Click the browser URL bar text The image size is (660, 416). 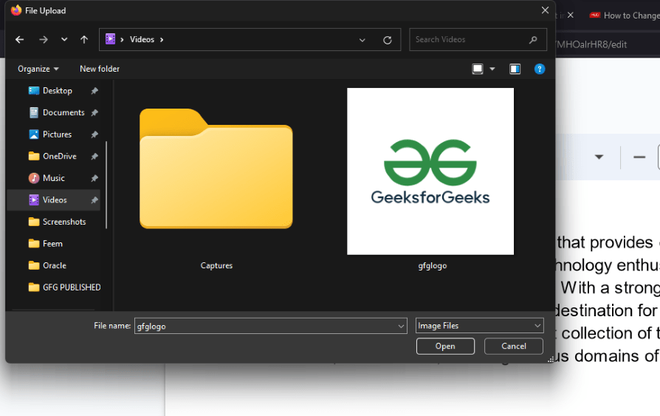(591, 44)
